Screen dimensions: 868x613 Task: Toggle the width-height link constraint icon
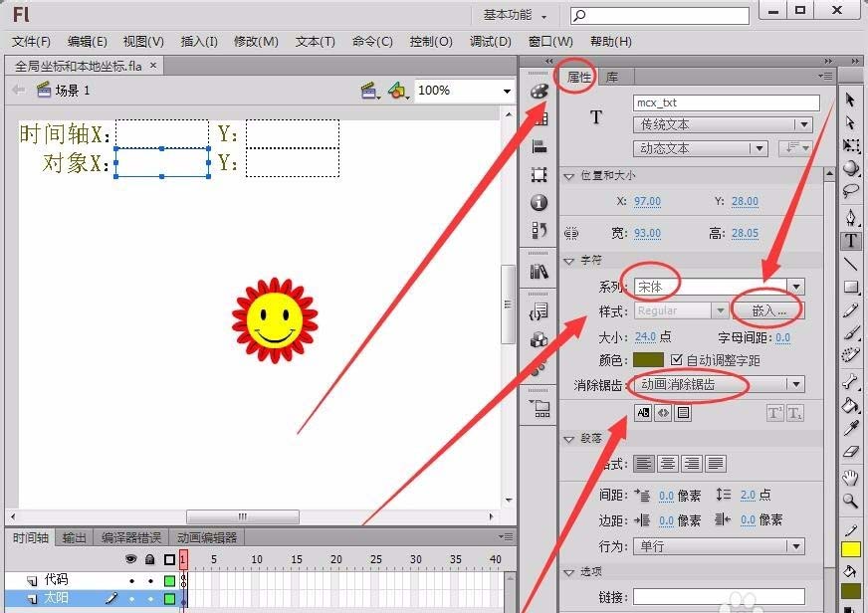pos(571,233)
